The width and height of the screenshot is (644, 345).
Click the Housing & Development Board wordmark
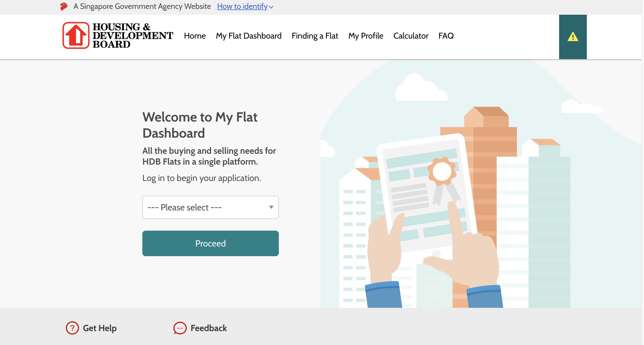pos(133,36)
